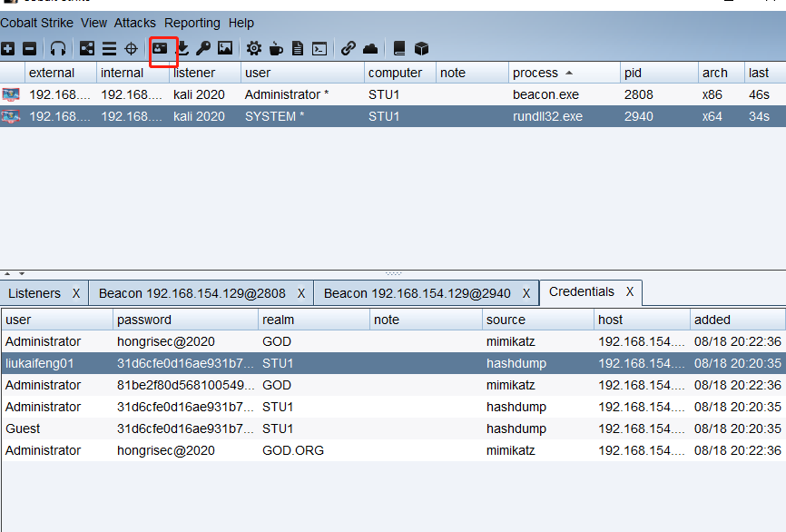Close the Listeners tab
The image size is (786, 532).
tap(76, 293)
